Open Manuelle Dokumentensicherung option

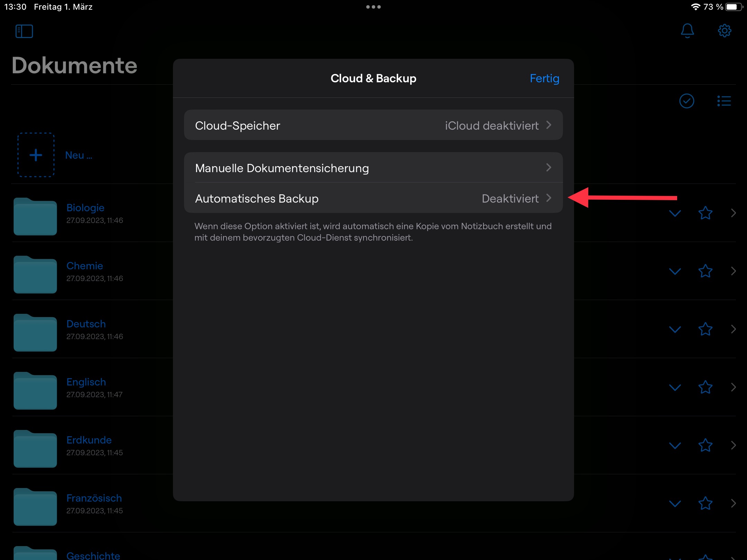[373, 168]
